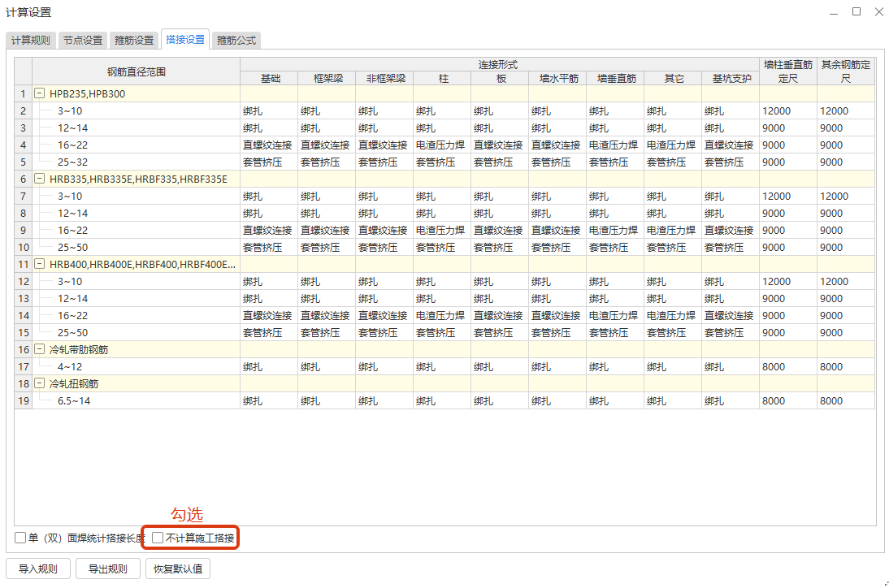The height and width of the screenshot is (588, 889).
Task: Toggle 单（双）面焊统计搭接长度 checkbox
Action: click(x=20, y=538)
